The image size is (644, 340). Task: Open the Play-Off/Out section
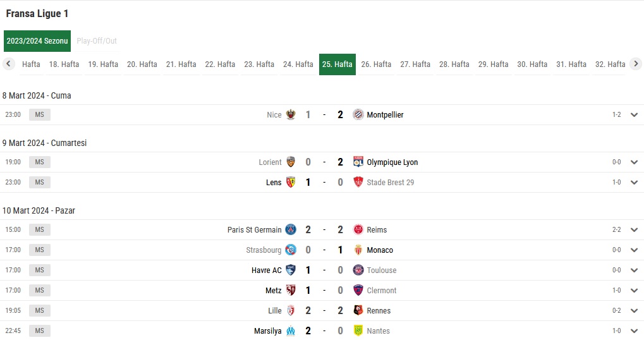pyautogui.click(x=97, y=41)
